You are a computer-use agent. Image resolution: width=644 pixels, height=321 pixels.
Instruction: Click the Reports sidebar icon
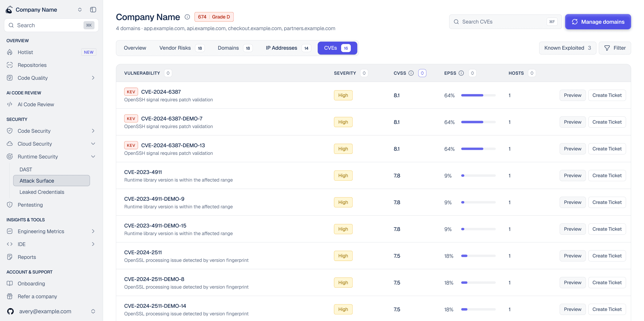pyautogui.click(x=10, y=257)
